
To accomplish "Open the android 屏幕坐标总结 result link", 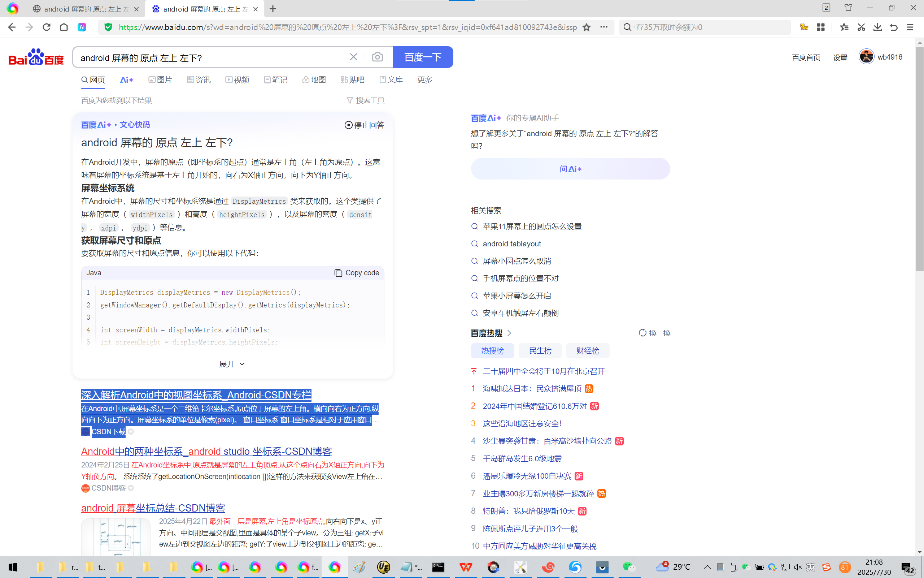I will 153,508.
